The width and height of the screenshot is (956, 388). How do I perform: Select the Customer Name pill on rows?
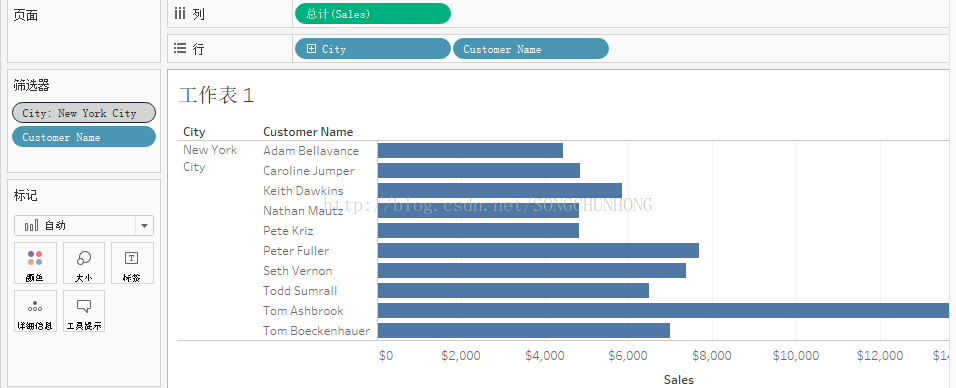tap(530, 49)
